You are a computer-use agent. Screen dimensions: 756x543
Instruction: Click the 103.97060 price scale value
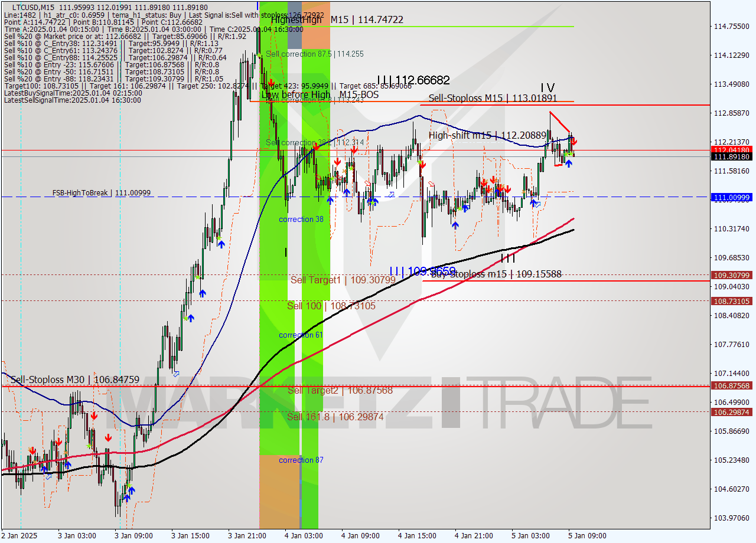(x=732, y=518)
